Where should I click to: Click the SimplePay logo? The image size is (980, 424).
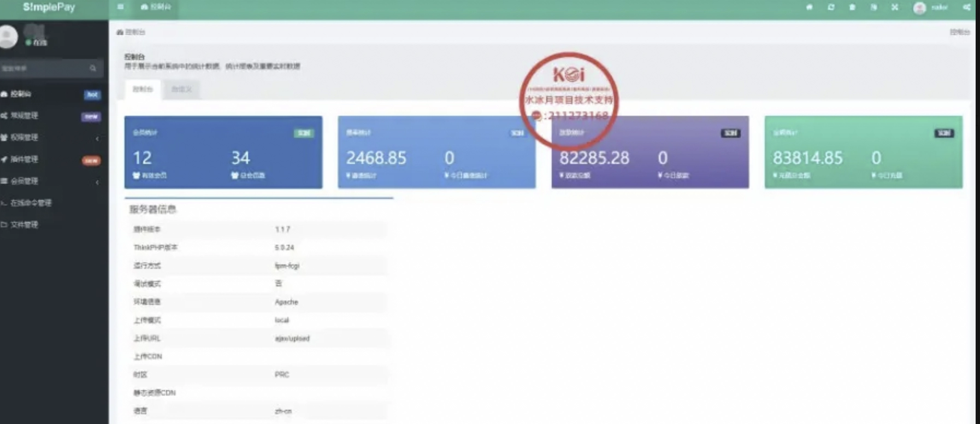[x=49, y=7]
